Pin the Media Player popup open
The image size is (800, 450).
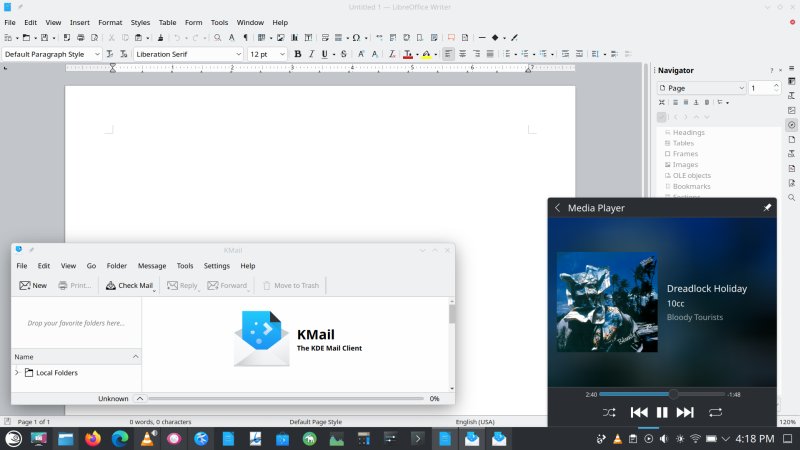click(x=767, y=208)
